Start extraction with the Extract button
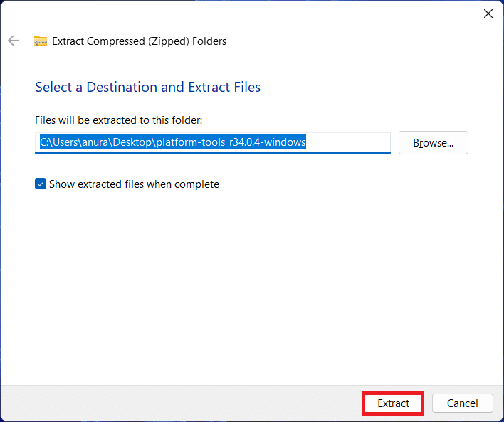The height and width of the screenshot is (422, 504). [x=393, y=403]
